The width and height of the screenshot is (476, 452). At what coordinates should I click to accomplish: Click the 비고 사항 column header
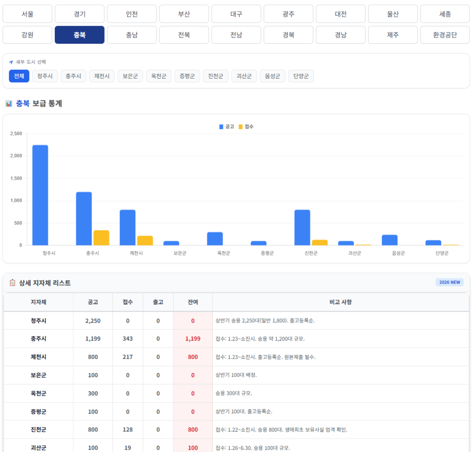(x=341, y=302)
